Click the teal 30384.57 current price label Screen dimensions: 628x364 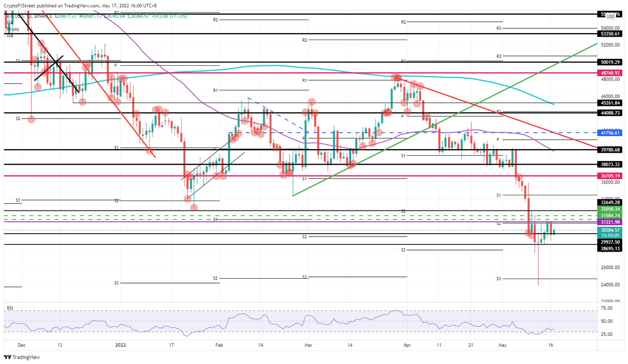[611, 230]
